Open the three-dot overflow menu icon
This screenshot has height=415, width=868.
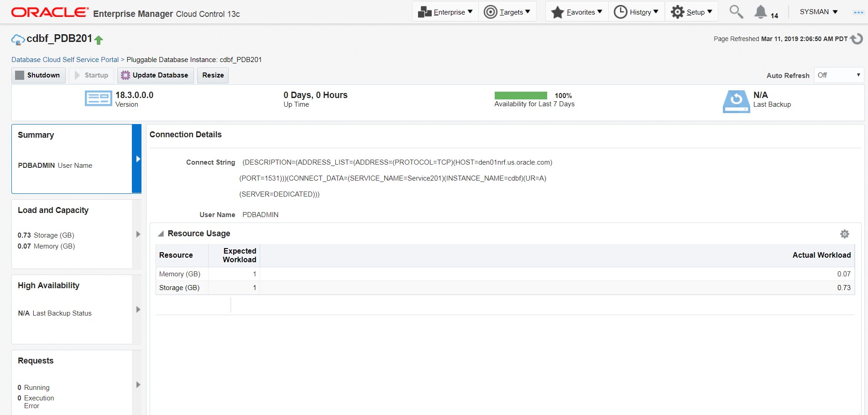coord(858,12)
